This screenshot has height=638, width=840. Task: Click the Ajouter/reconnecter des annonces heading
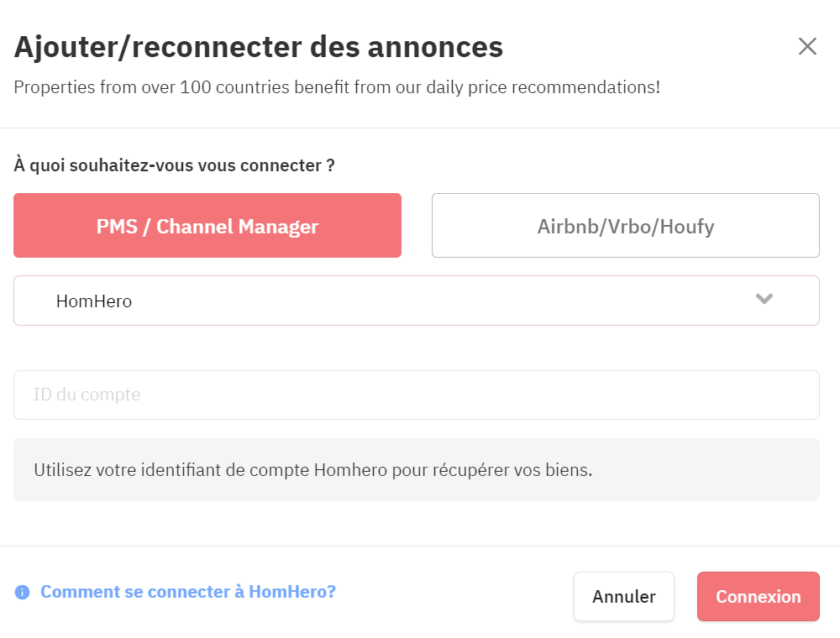click(258, 47)
